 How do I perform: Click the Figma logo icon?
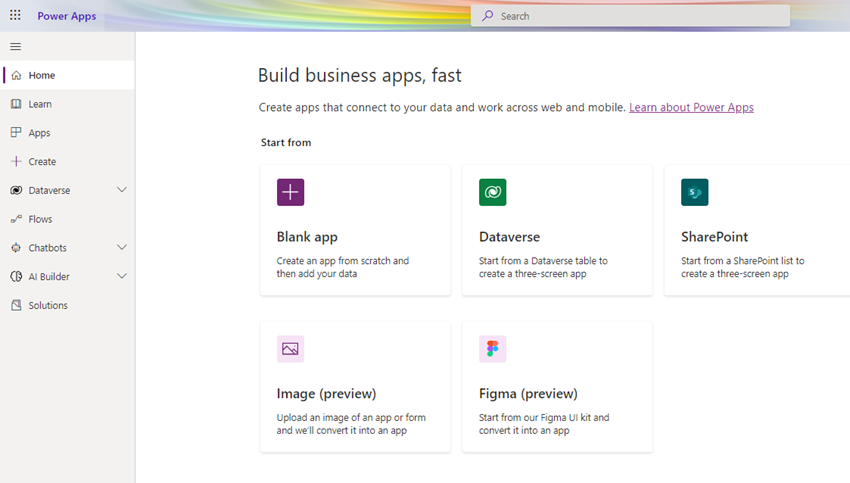(x=492, y=349)
